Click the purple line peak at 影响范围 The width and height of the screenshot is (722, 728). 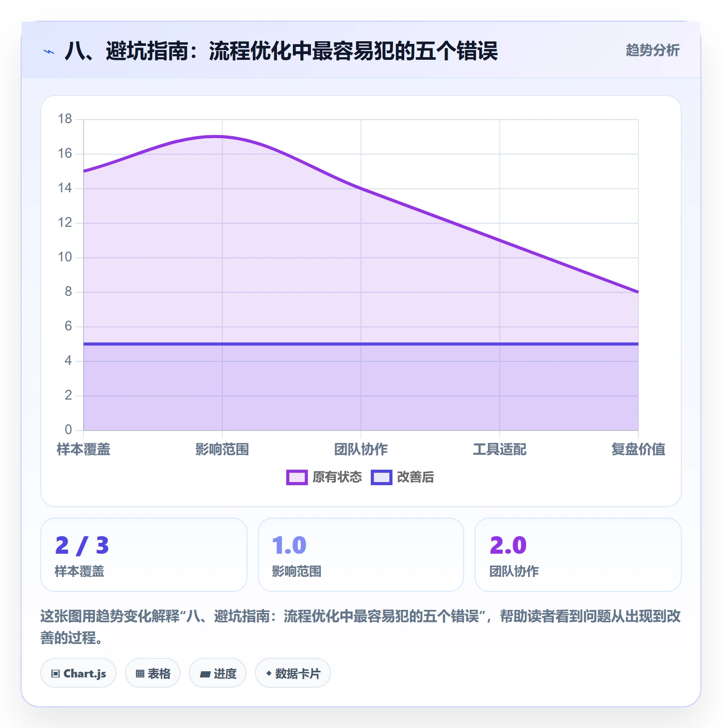point(222,137)
